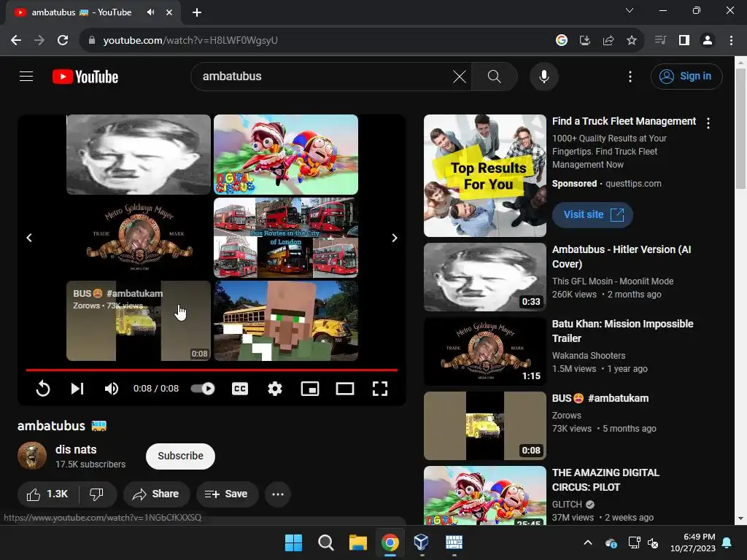Viewport: 747px width, 560px height.
Task: Close the ambatubus YouTube tab
Action: (x=169, y=12)
